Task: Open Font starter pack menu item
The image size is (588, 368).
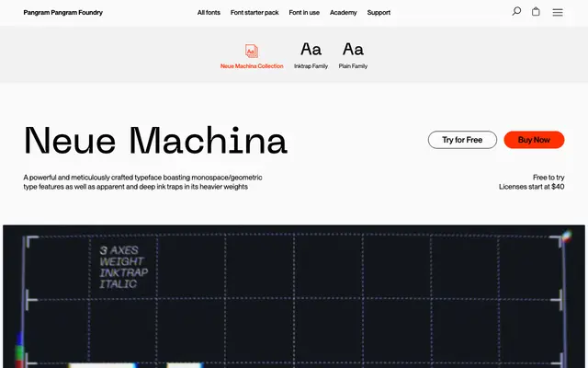Action: [x=254, y=12]
